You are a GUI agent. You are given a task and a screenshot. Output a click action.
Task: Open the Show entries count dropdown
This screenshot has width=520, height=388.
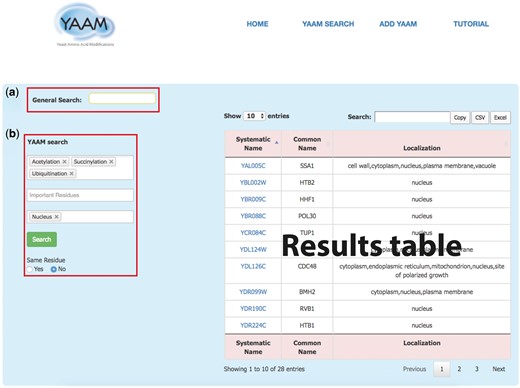254,116
